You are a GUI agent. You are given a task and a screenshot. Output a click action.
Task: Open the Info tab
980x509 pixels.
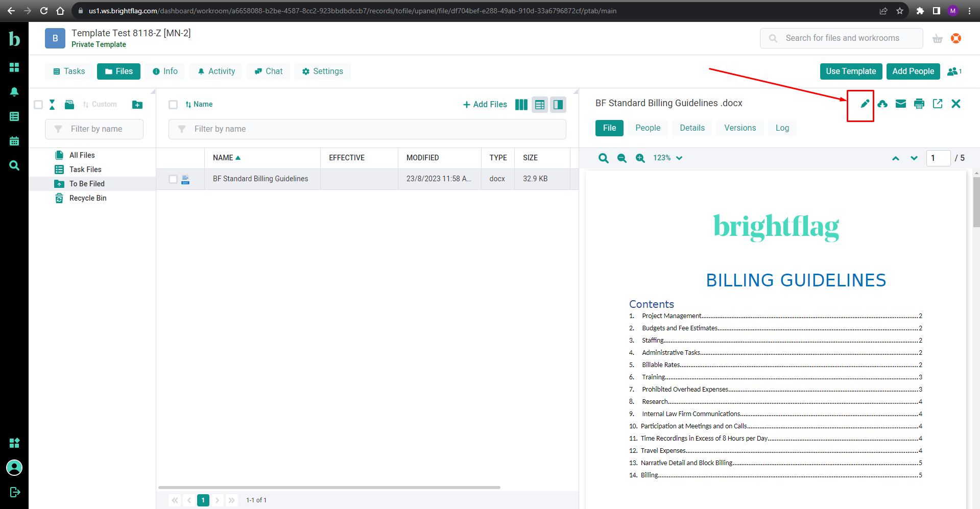coord(165,71)
